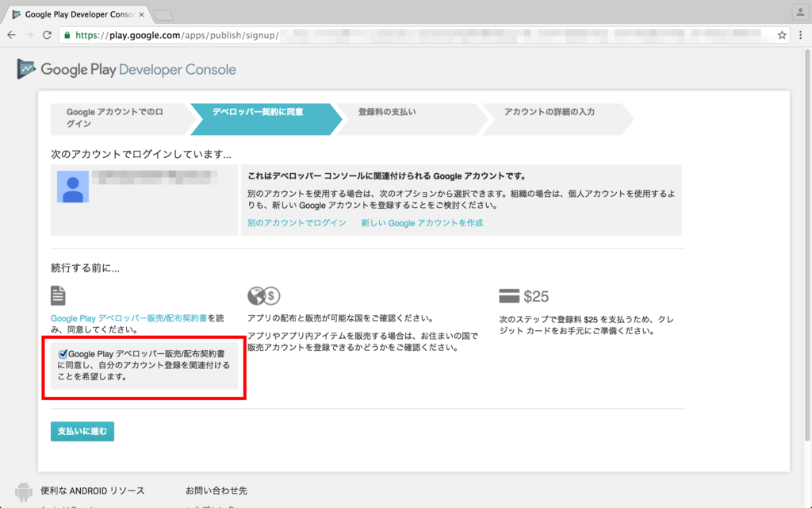Click the Android robot icon in footer
812x508 pixels.
coord(24,491)
